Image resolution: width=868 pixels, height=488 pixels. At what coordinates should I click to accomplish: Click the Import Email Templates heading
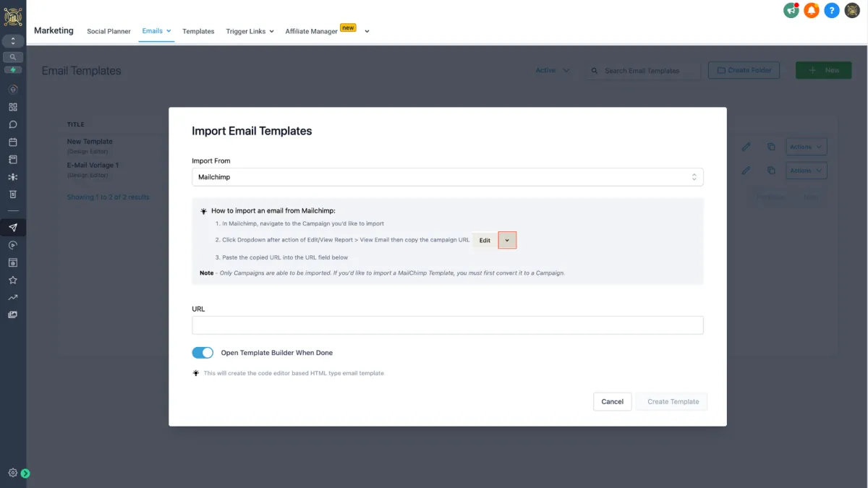click(252, 131)
